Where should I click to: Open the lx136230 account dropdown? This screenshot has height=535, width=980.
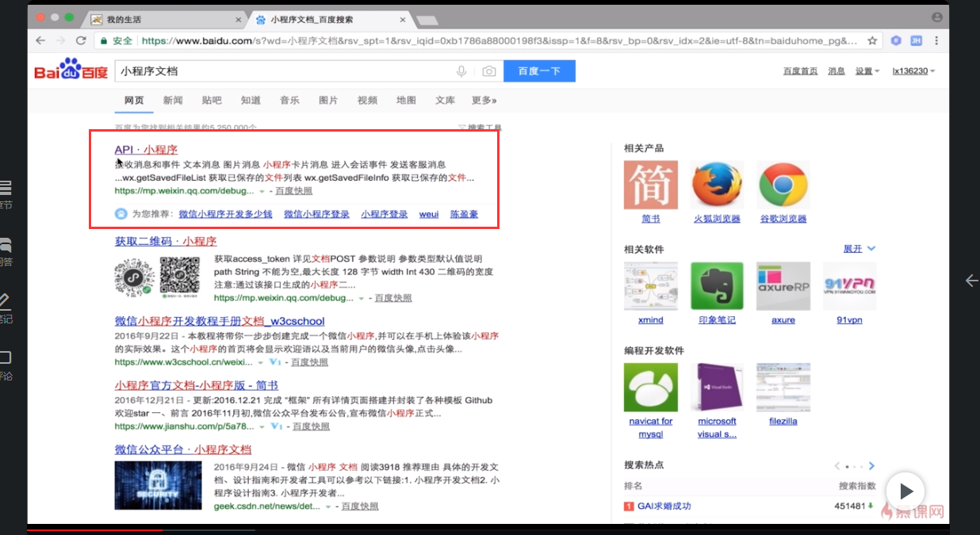(913, 71)
